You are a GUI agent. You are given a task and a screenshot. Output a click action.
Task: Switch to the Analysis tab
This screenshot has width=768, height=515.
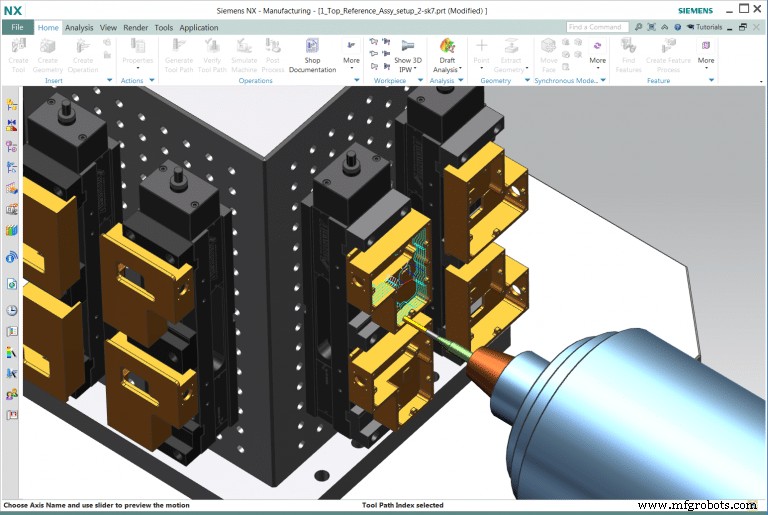coord(79,28)
